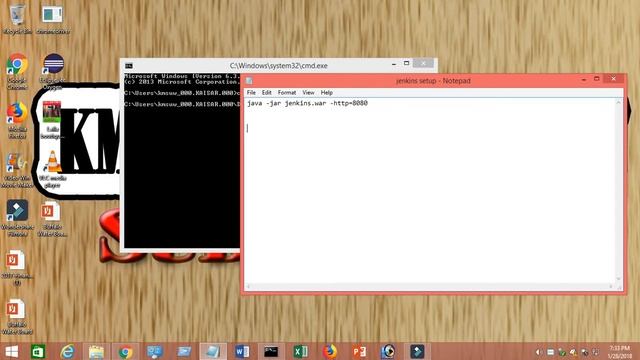Open the PowerPoint file right of Wondershare Filmora
The image size is (640, 360).
click(51, 218)
